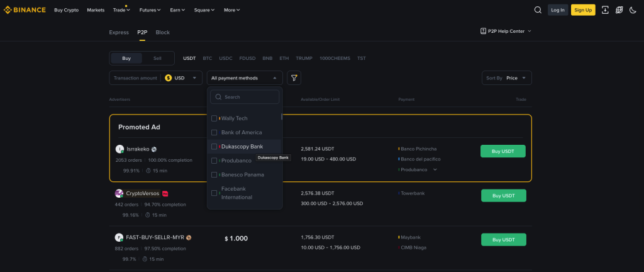Click Buy USDT for CryptoVersos ad
The image size is (644, 272).
(504, 196)
